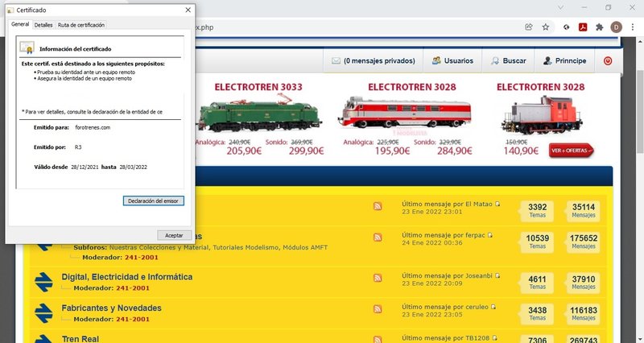Click RSS icon for Digital, Electricidad e Informática
The image size is (644, 343).
(x=378, y=278)
